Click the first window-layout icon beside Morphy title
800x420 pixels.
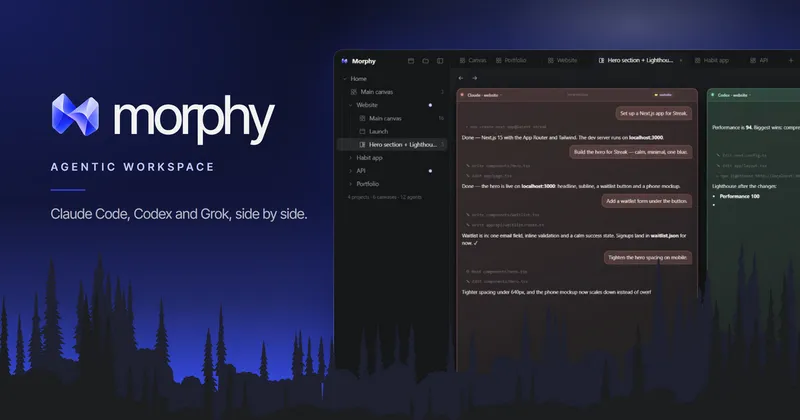click(x=411, y=61)
